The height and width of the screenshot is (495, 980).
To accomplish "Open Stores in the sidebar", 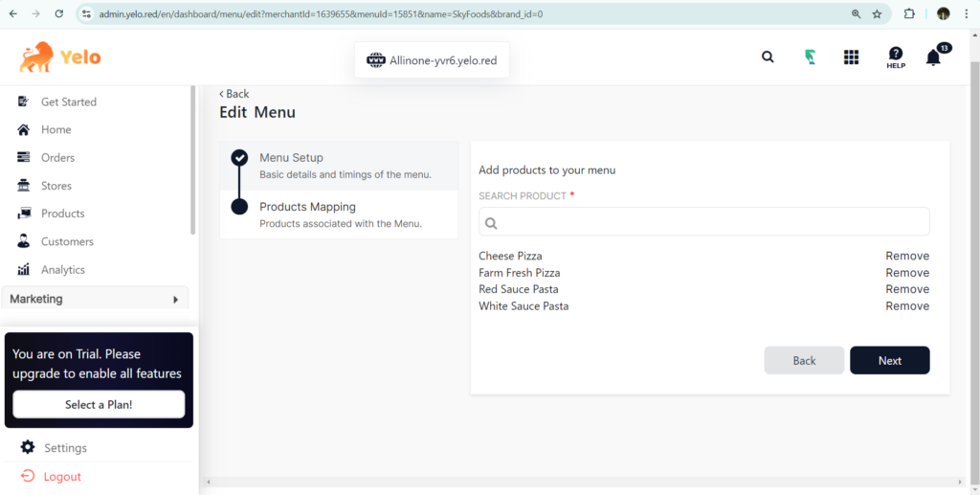I will tap(56, 186).
